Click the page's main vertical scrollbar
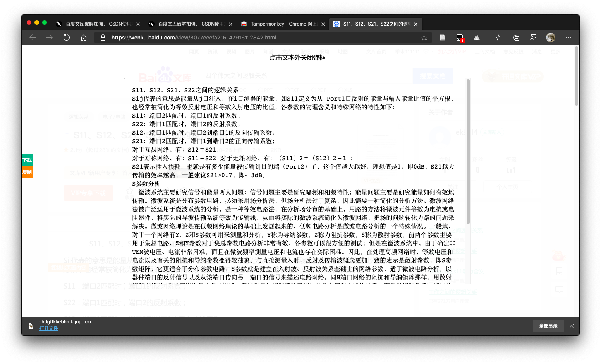The height and width of the screenshot is (364, 601). (577, 75)
